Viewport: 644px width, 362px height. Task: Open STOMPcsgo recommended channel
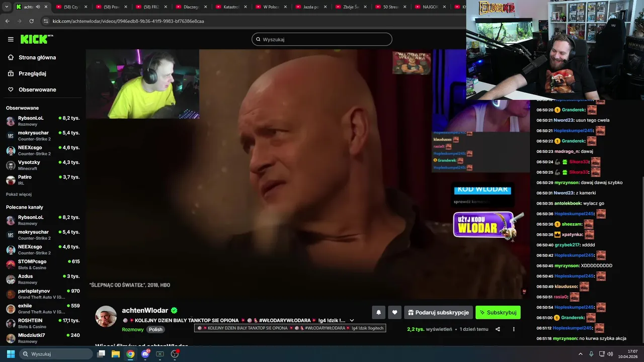[x=43, y=264]
